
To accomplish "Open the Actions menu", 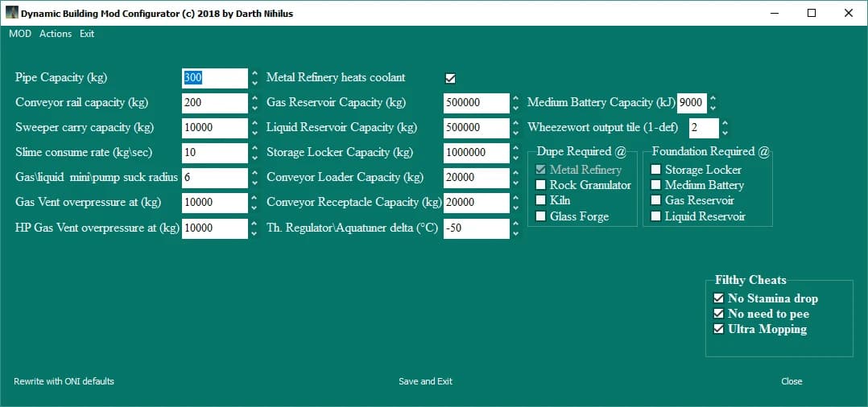I will click(56, 34).
